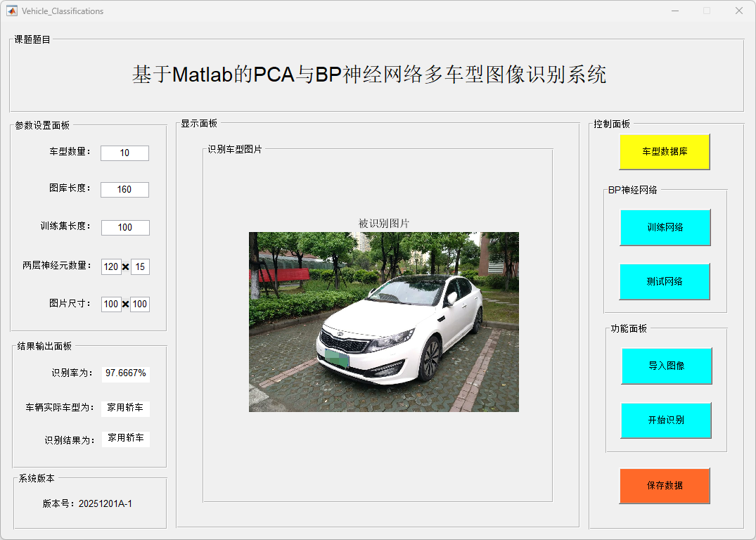This screenshot has height=540, width=756.
Task: Click second neuron count field showing 15
Action: (140, 267)
